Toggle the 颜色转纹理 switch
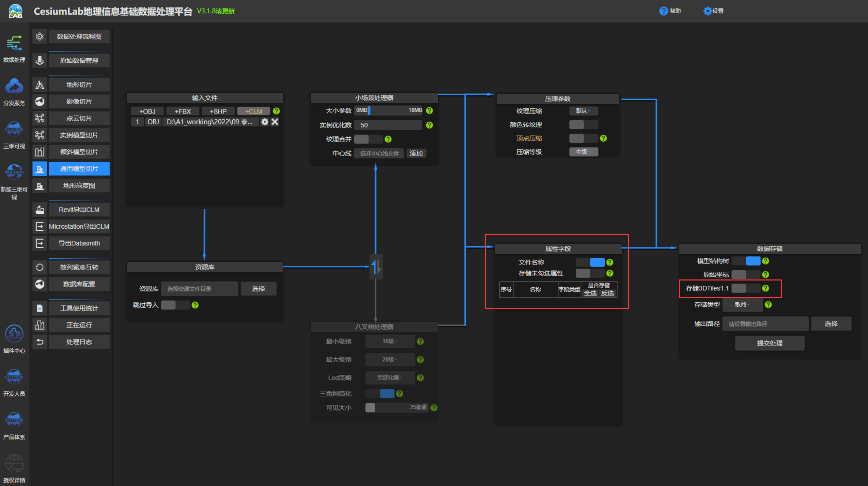Screen dimensions: 868x486 tap(584, 124)
